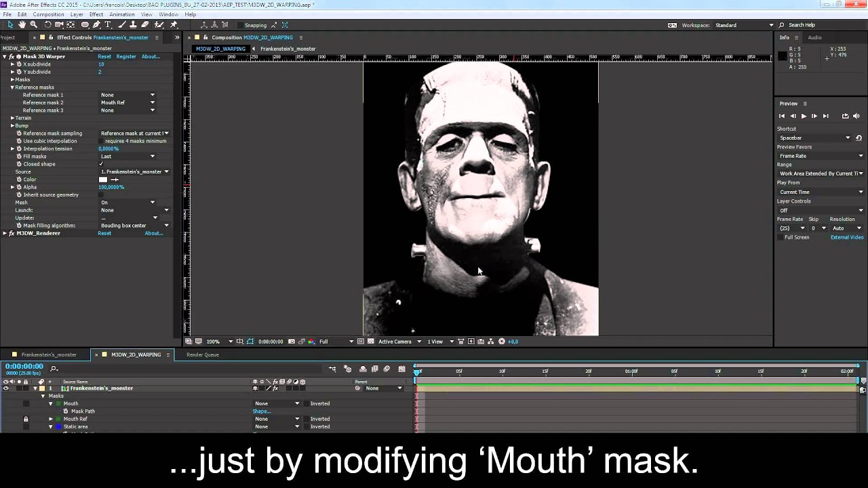Toggle the Closed shape checkbox
The width and height of the screenshot is (868, 488).
[x=101, y=164]
